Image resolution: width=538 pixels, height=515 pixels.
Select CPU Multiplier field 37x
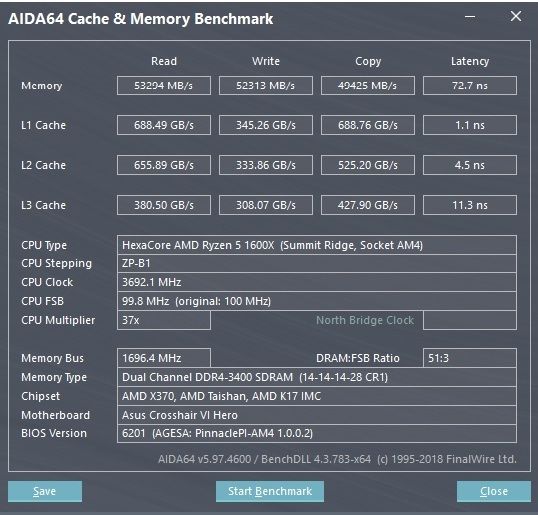164,320
